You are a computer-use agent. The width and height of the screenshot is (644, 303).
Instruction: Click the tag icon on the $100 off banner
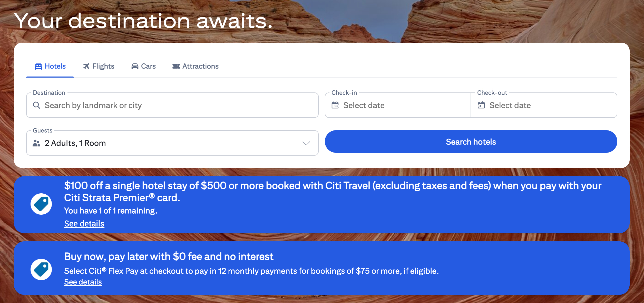[x=41, y=204]
